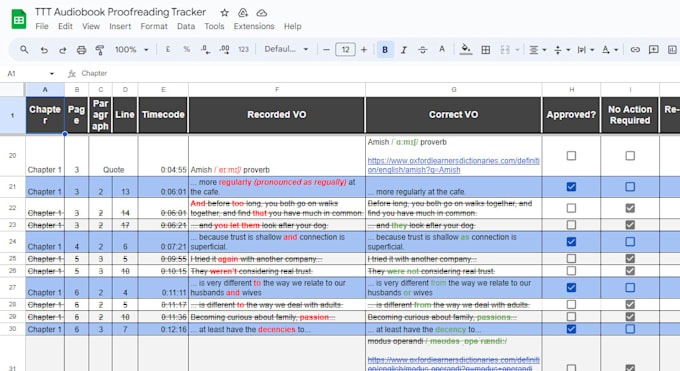Viewport: 680px width, 371px height.
Task: Open the font family dropdown
Action: [286, 49]
